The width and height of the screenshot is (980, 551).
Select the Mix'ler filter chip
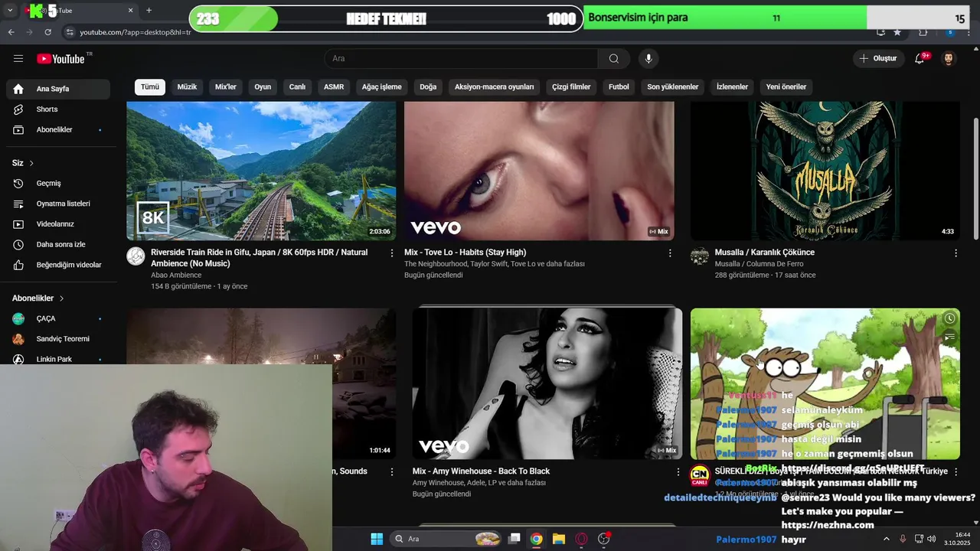point(226,87)
